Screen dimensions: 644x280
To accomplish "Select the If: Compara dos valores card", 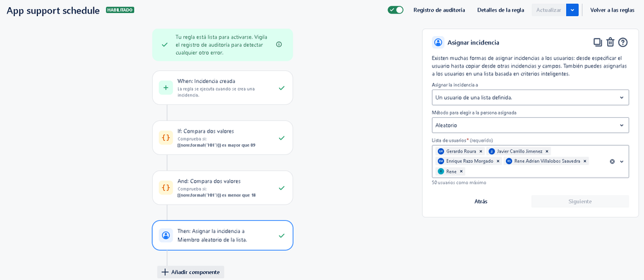I will (222, 137).
